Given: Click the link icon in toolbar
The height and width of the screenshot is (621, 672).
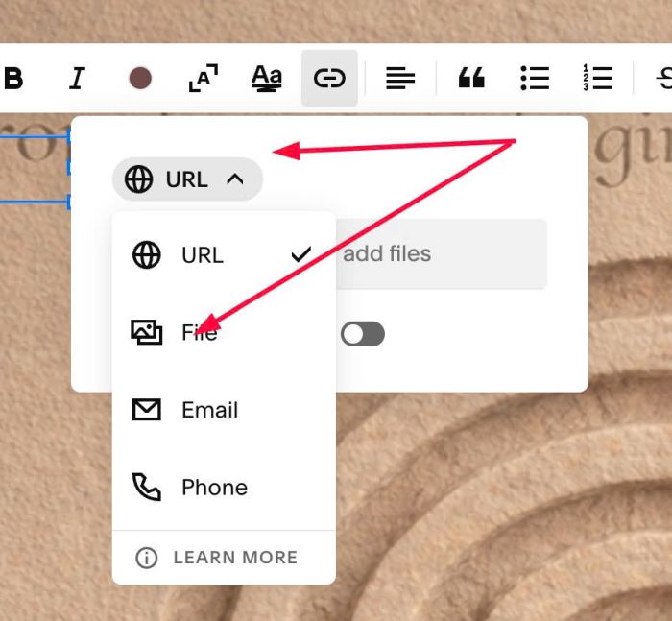Looking at the screenshot, I should (x=329, y=78).
